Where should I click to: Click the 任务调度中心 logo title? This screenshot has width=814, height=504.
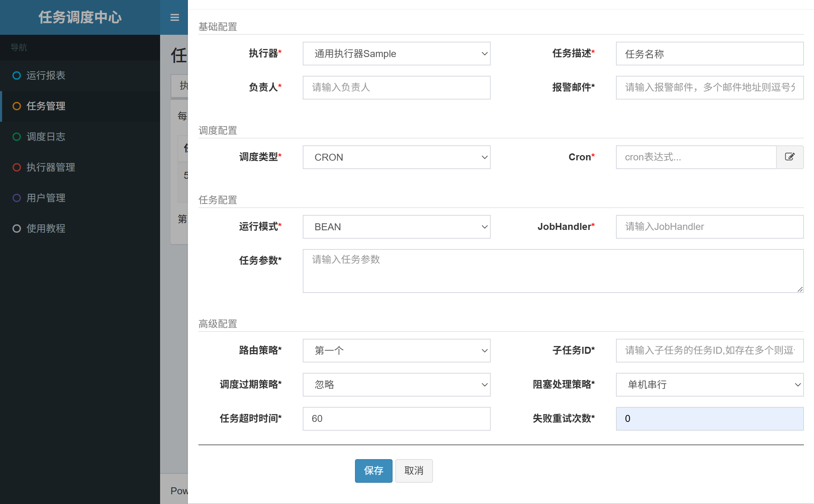80,17
